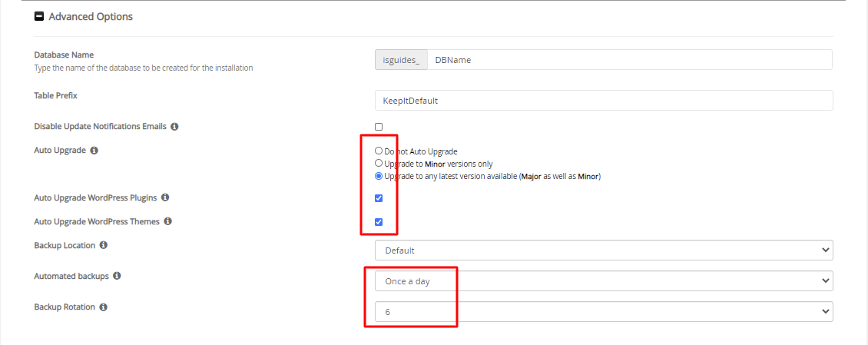Uncheck Auto Upgrade WordPress Themes
The width and height of the screenshot is (868, 345).
pyautogui.click(x=379, y=222)
